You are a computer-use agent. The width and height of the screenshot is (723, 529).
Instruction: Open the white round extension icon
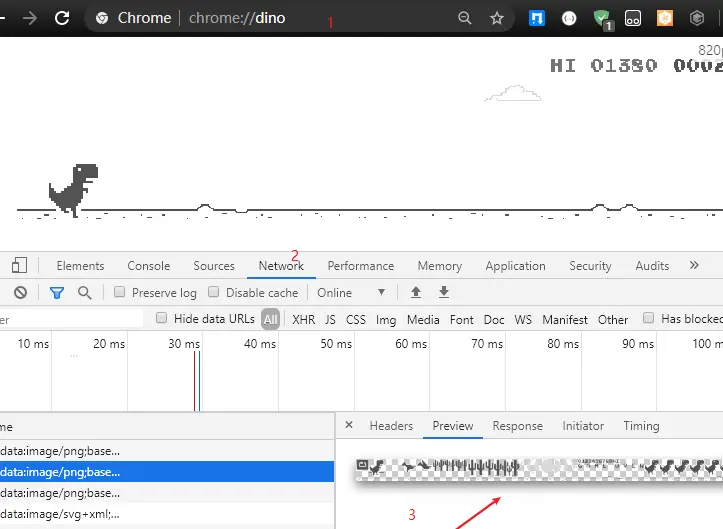569,18
